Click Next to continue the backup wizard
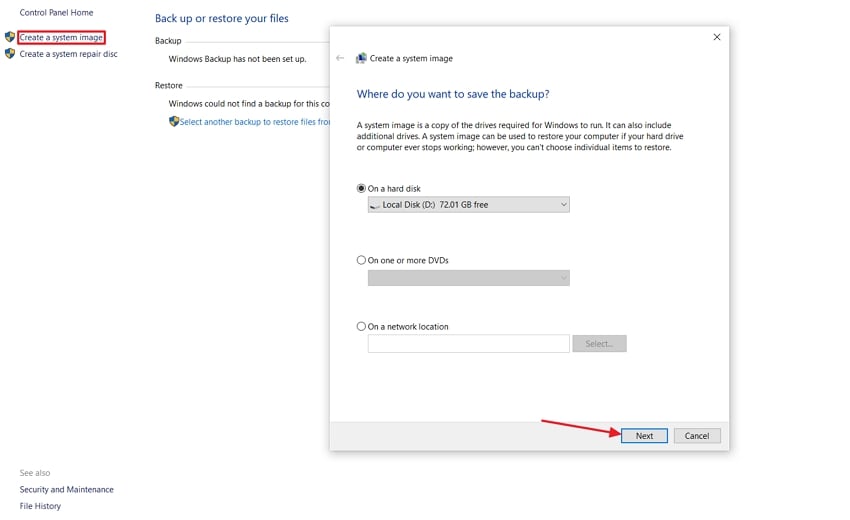The height and width of the screenshot is (520, 850). (x=644, y=435)
